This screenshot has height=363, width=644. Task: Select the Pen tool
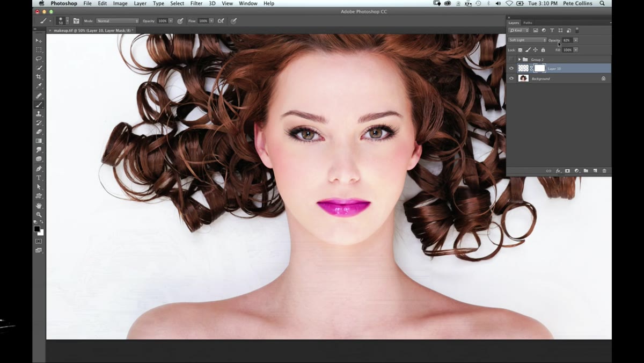tap(39, 169)
